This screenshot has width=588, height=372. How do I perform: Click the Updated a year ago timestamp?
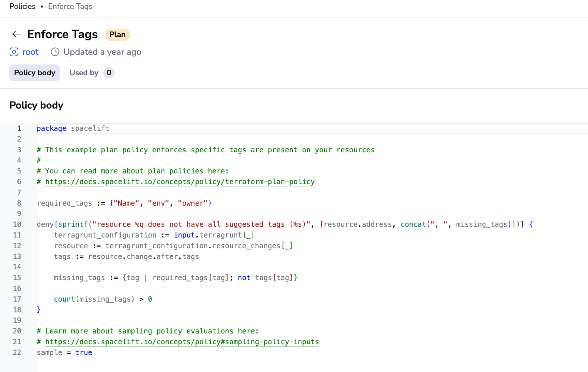102,52
